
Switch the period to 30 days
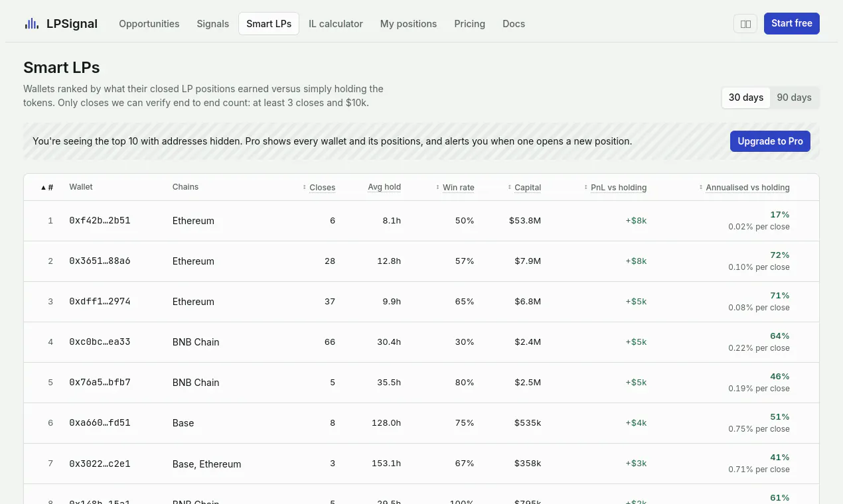pyautogui.click(x=746, y=97)
